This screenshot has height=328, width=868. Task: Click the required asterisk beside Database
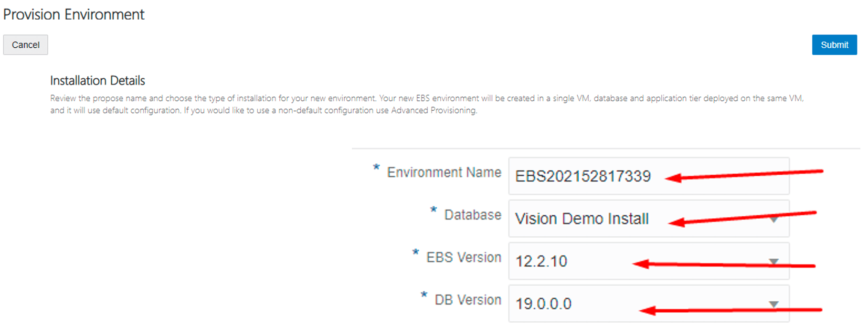433,210
